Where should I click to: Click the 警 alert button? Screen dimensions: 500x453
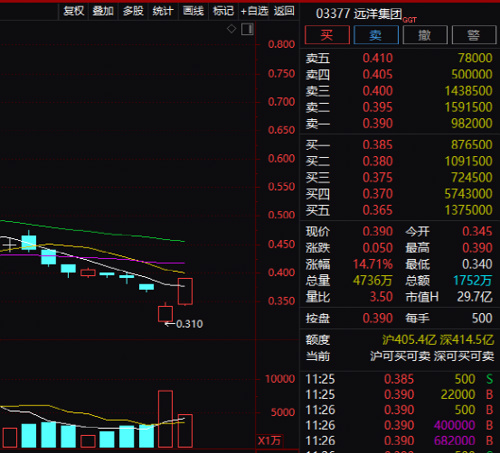[474, 35]
